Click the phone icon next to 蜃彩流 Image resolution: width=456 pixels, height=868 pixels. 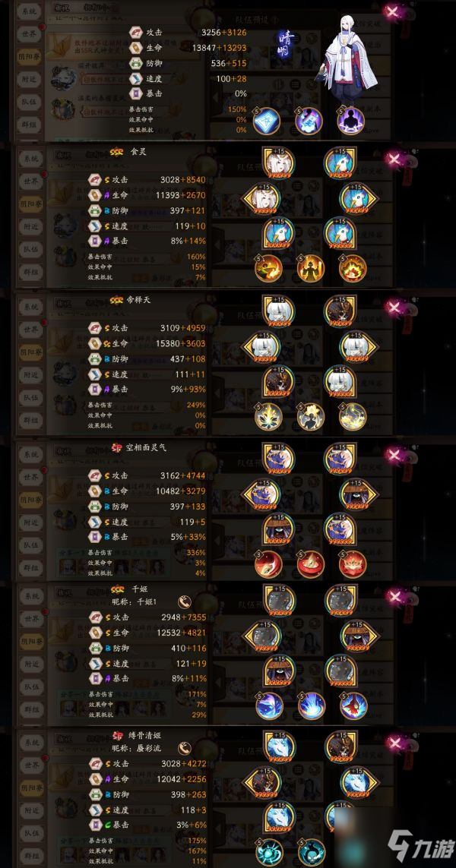[185, 749]
